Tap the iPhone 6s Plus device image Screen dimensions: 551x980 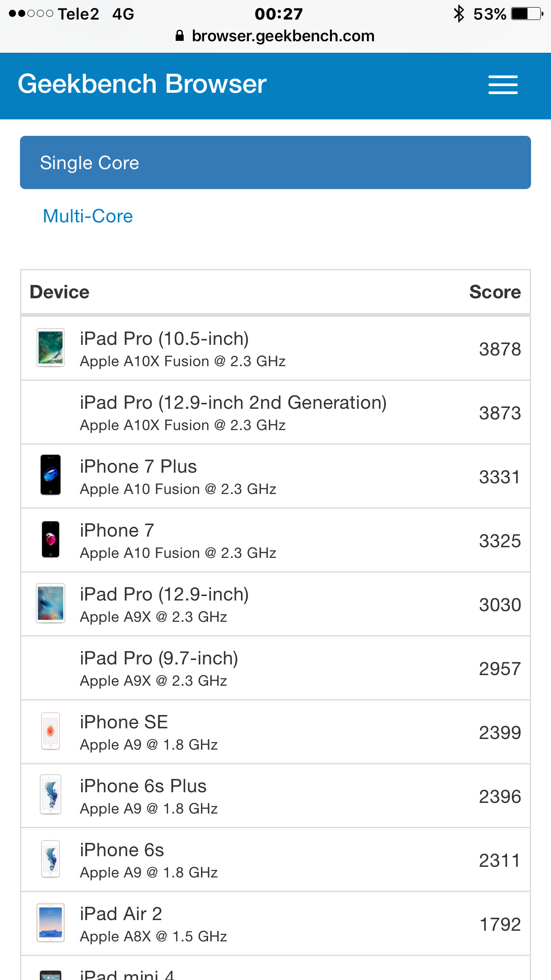(x=51, y=794)
